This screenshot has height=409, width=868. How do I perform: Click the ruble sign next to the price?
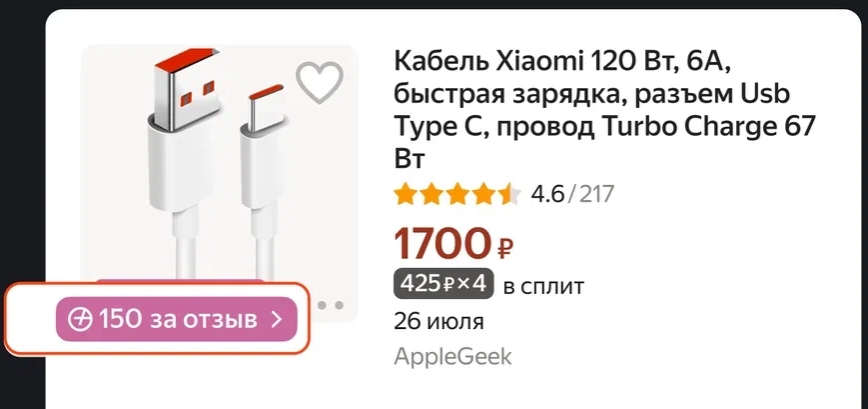(x=504, y=248)
